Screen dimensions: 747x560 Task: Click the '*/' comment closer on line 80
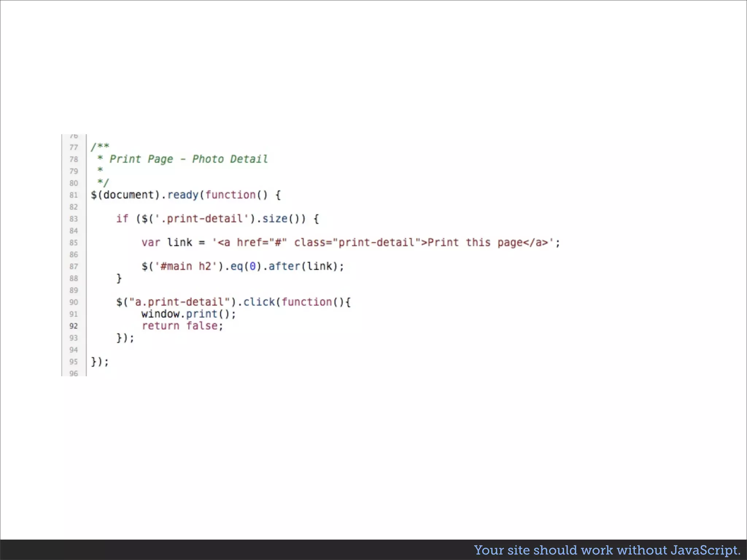click(103, 182)
